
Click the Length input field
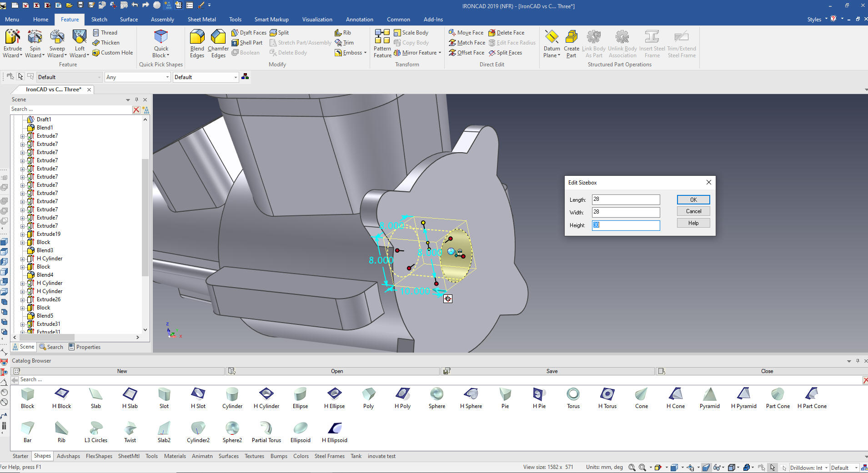tap(626, 199)
